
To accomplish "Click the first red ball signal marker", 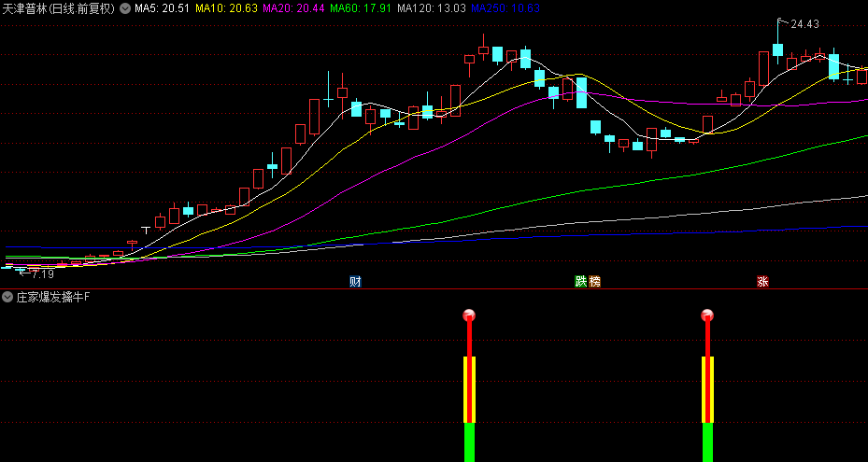I will (469, 315).
